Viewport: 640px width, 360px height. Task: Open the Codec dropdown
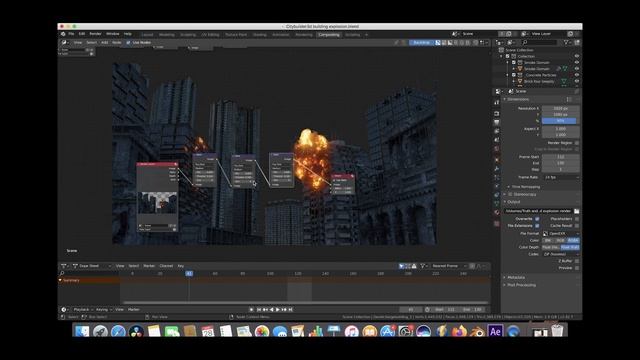coord(561,254)
